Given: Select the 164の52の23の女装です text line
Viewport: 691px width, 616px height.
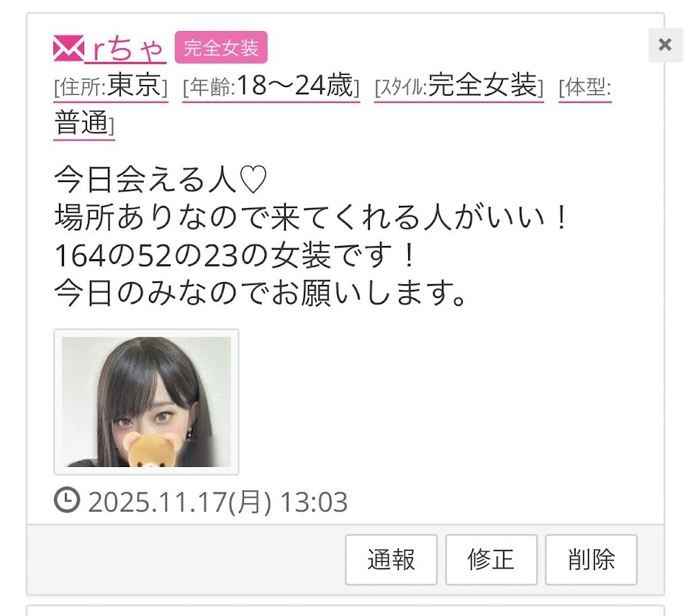Looking at the screenshot, I should point(235,256).
